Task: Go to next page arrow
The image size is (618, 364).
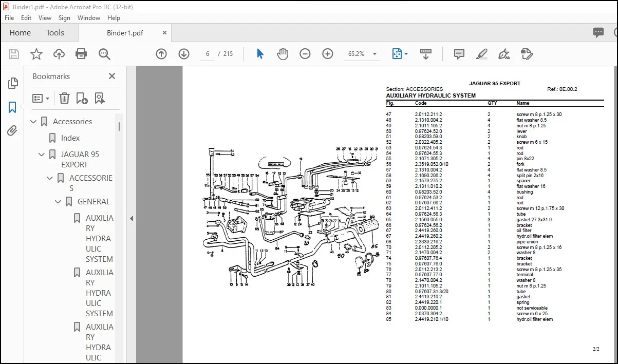Action: (184, 54)
